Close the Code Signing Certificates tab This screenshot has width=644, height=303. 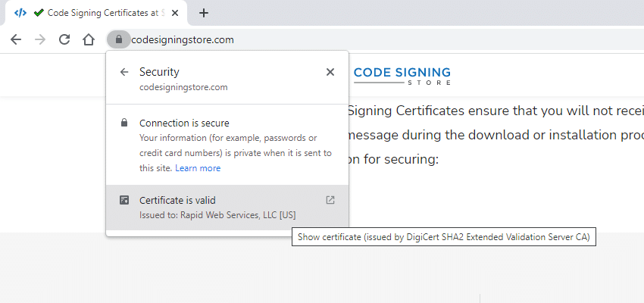[175, 13]
